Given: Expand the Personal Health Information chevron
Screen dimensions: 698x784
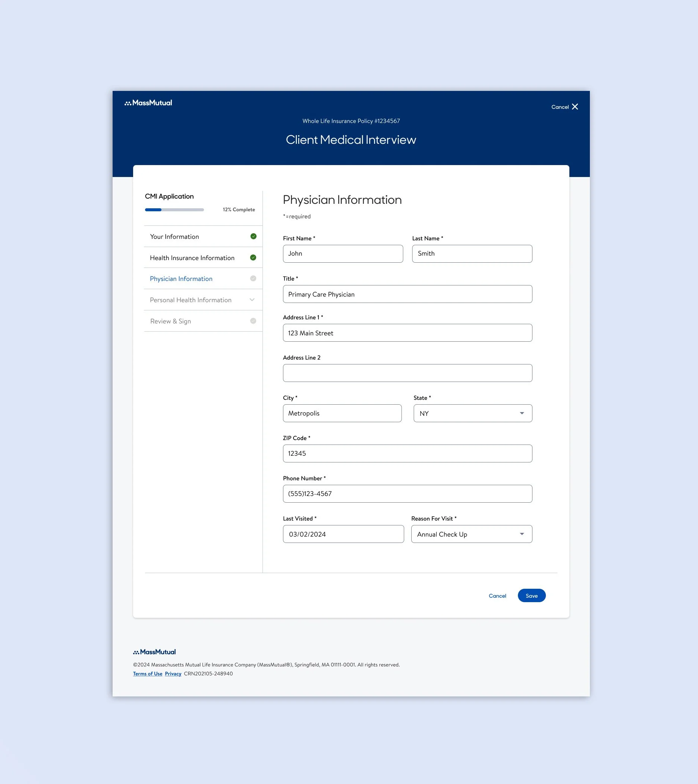Looking at the screenshot, I should (x=252, y=300).
